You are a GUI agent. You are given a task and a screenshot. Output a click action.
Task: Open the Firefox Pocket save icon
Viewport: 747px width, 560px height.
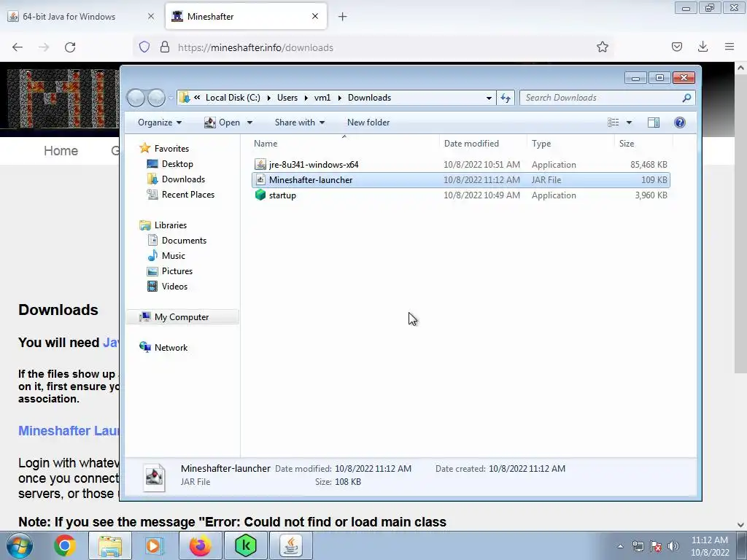click(676, 47)
